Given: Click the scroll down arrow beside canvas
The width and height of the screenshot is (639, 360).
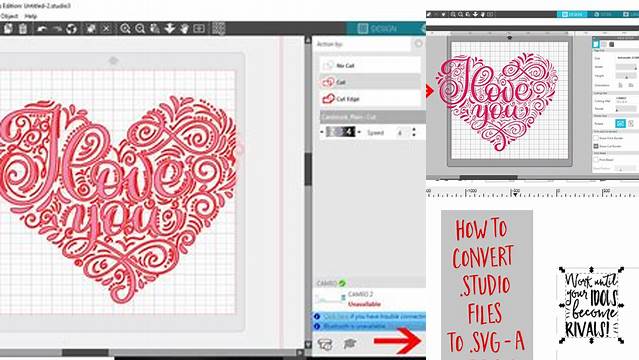Looking at the screenshot, I should 308,344.
